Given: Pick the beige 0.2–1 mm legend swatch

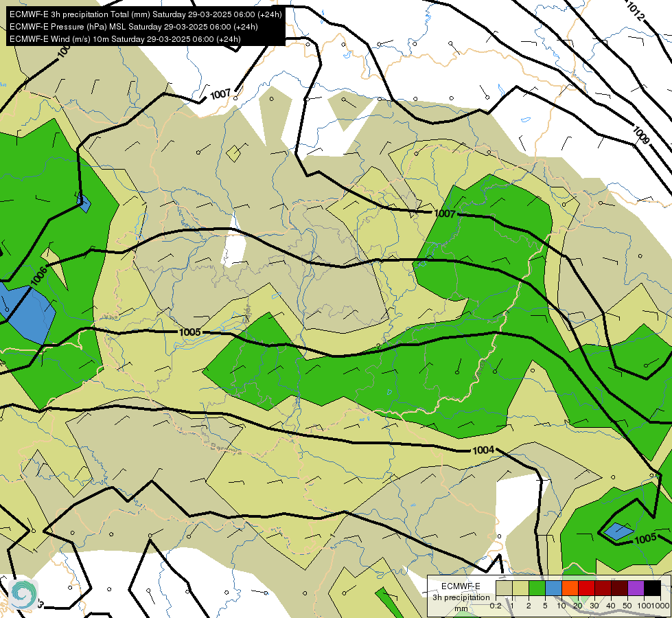Looking at the screenshot, I should pos(504,588).
